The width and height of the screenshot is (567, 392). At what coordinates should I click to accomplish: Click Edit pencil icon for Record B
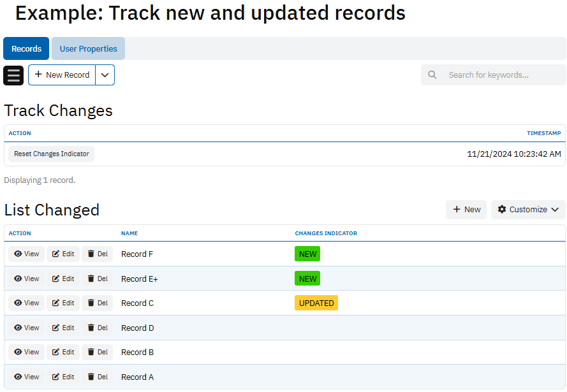[56, 352]
